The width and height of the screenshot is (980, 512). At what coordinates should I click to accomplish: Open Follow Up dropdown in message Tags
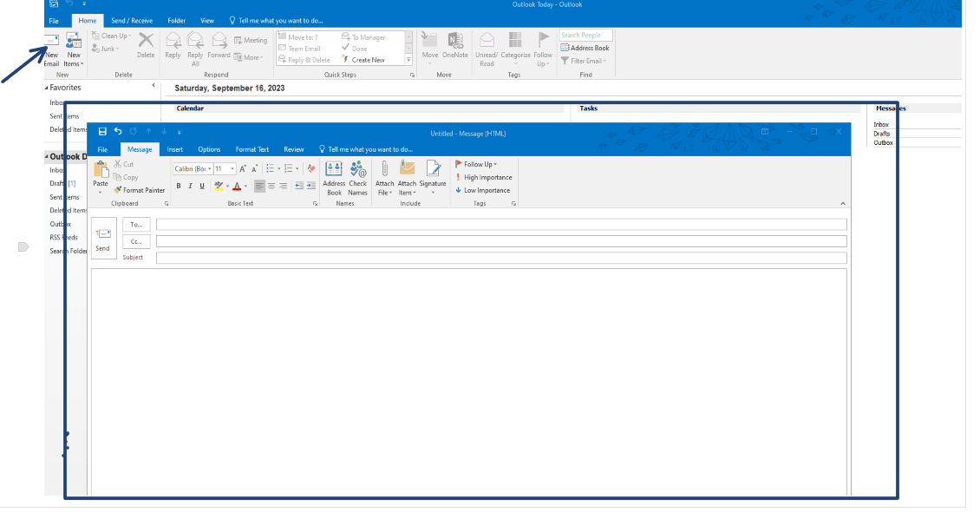point(476,164)
